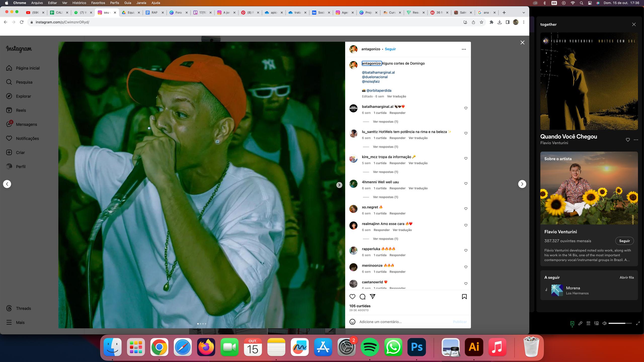The image size is (644, 362).
Task: Adjust the Spotify volume slider
Action: [x=620, y=323]
